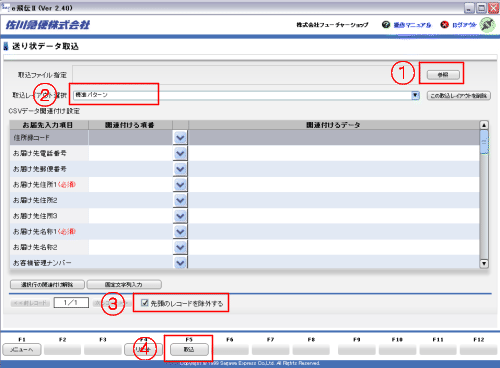The width and height of the screenshot is (500, 368).
Task: Click the 参照 browse button
Action: click(443, 75)
